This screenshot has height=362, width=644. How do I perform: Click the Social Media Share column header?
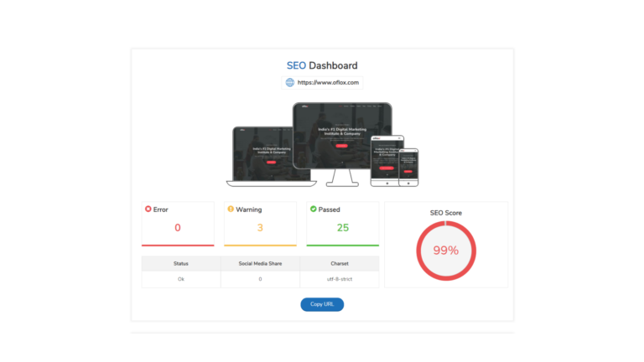(261, 263)
